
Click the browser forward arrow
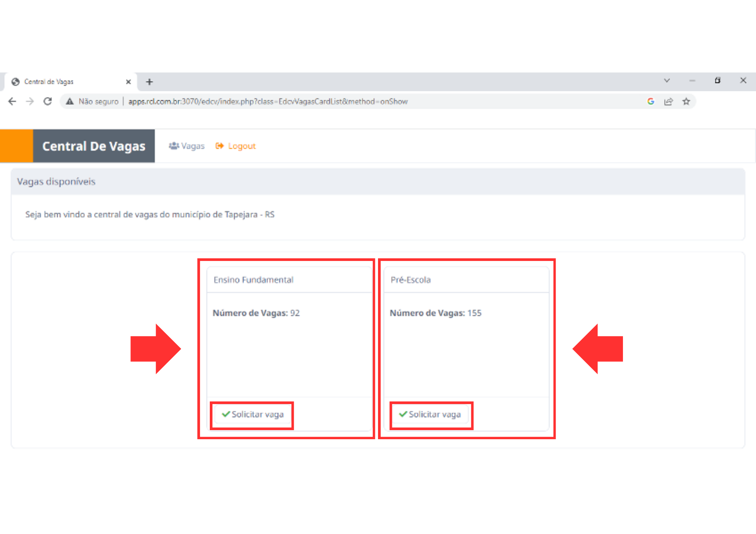tap(30, 101)
